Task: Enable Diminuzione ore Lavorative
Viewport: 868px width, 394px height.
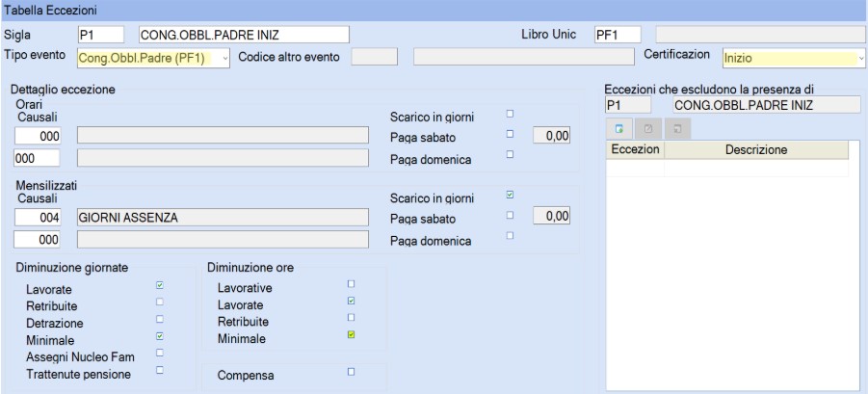Action: click(351, 284)
